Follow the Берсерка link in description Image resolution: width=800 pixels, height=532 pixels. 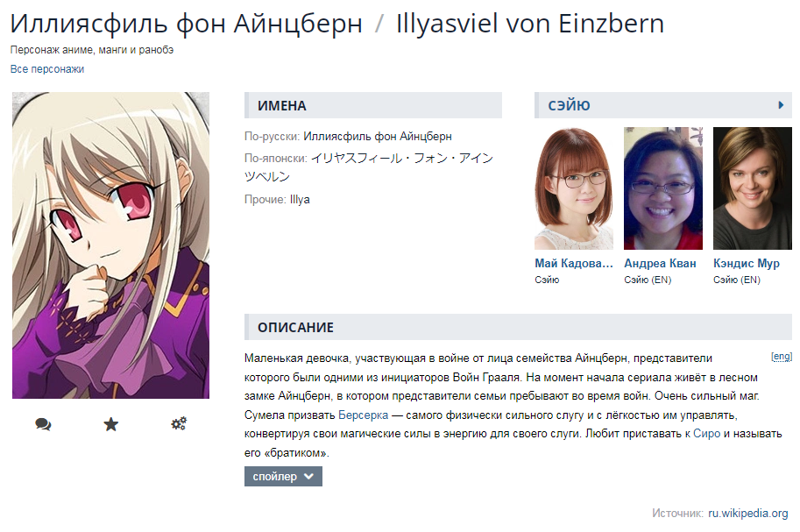(x=363, y=415)
